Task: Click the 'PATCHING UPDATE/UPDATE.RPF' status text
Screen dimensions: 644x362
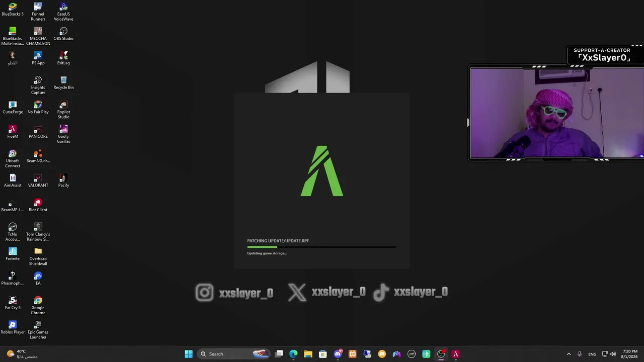Action: click(x=278, y=241)
